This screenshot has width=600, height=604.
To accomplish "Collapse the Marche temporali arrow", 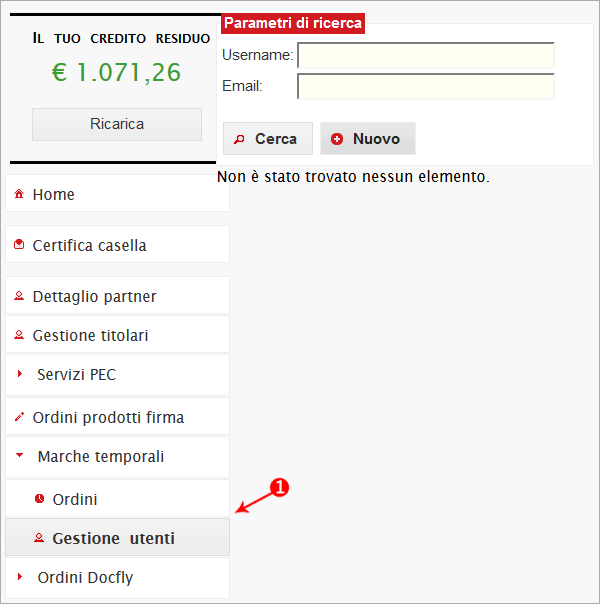I will (19, 455).
